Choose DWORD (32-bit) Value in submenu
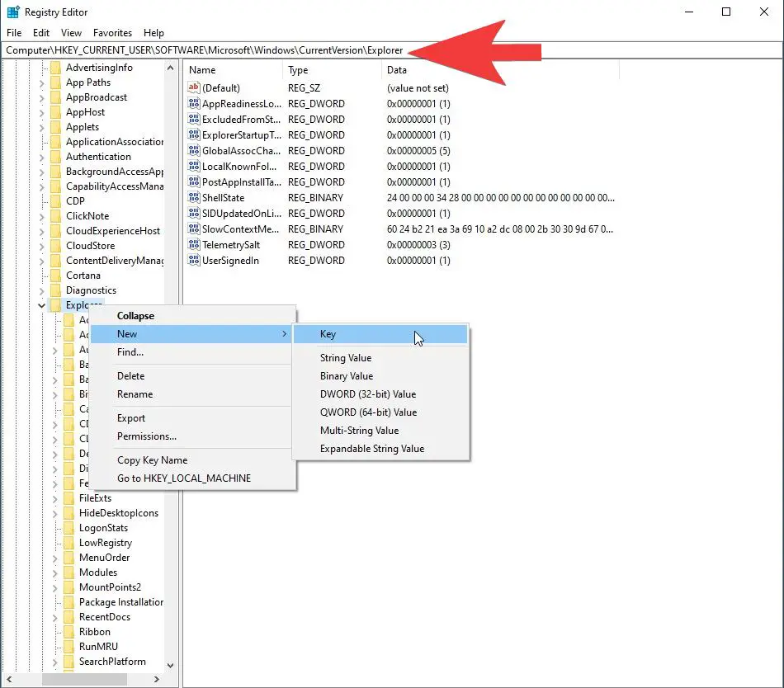This screenshot has height=688, width=784. pyautogui.click(x=380, y=394)
